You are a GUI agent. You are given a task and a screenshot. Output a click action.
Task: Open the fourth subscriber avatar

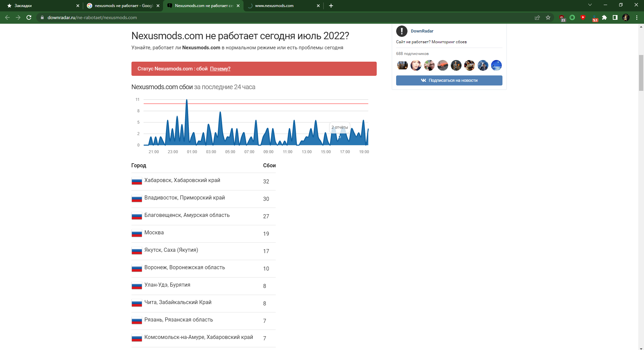[x=443, y=65]
